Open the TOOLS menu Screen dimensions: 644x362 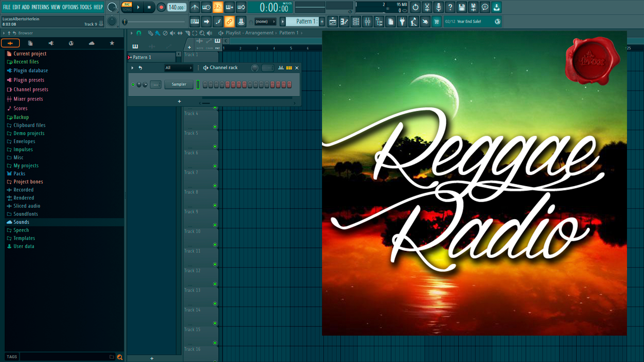click(86, 7)
